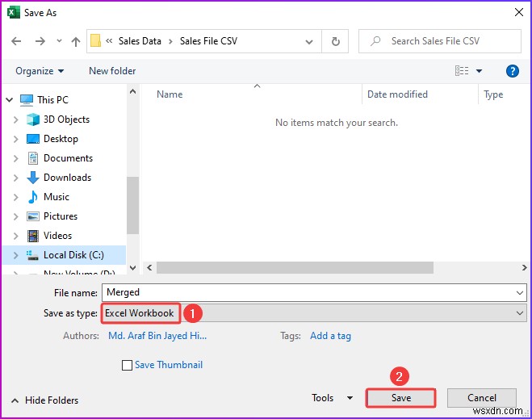Click file list scroll right arrow
This screenshot has height=419, width=532.
(524, 268)
